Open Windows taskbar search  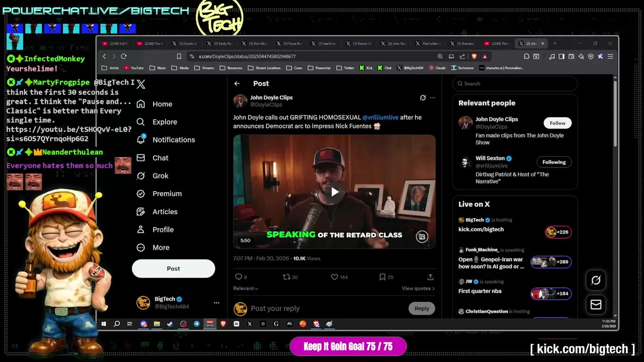pyautogui.click(x=117, y=324)
